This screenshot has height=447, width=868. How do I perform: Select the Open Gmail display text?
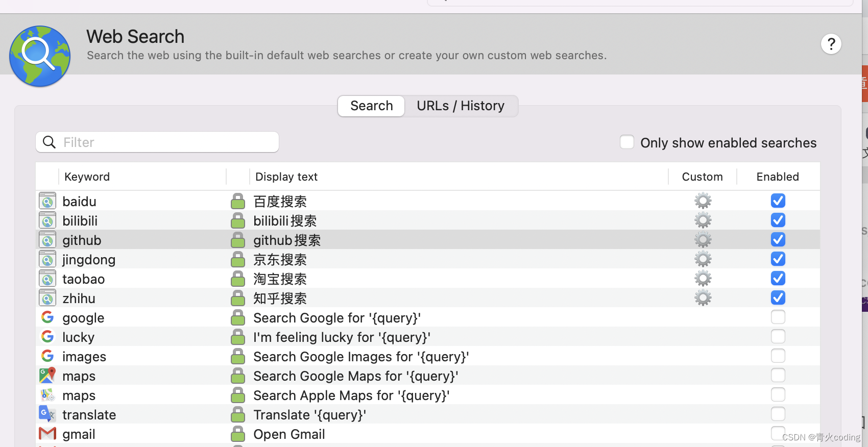(x=289, y=434)
